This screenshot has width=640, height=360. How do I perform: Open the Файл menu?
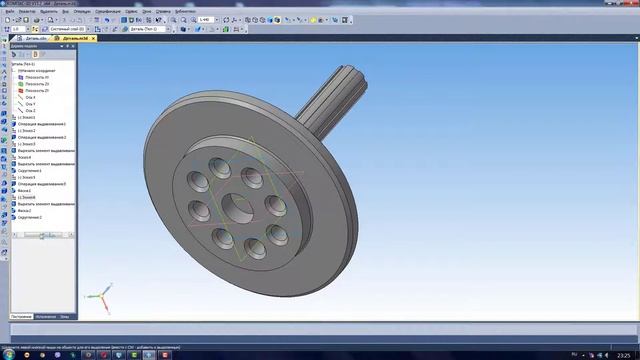pyautogui.click(x=10, y=11)
